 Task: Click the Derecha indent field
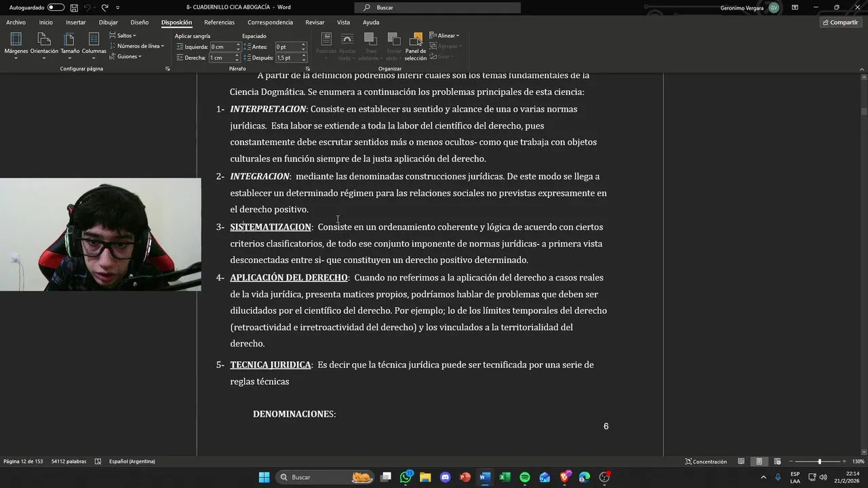(220, 58)
